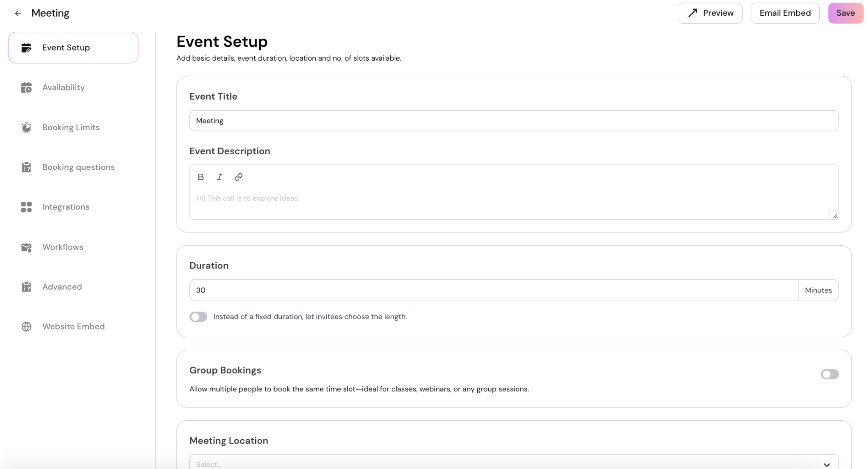
Task: Click 'Allow multiple people to book' description
Action: 359,389
